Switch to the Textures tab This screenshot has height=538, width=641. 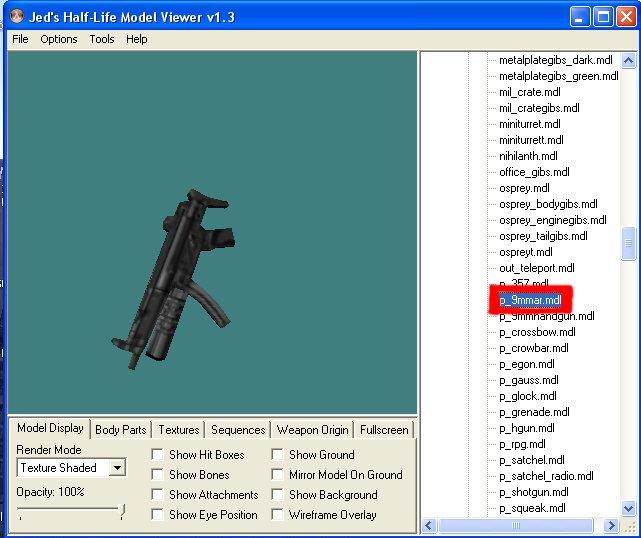(x=179, y=430)
